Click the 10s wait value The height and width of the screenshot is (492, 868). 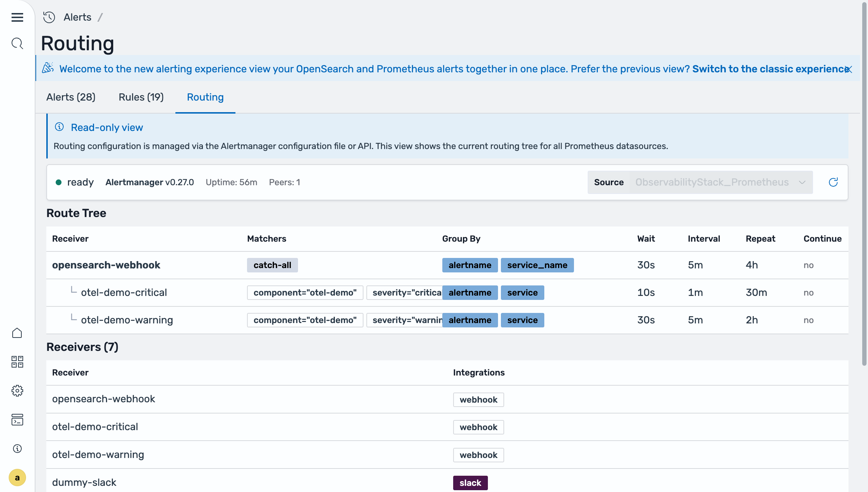point(646,292)
